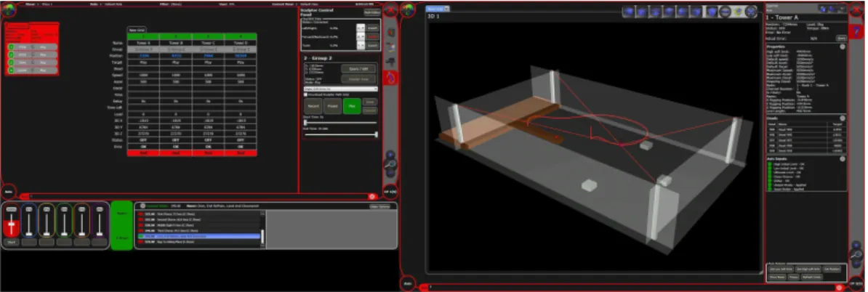Click the red button below Tower B column
Image resolution: width=868 pixels, height=292 pixels.
coord(176,153)
